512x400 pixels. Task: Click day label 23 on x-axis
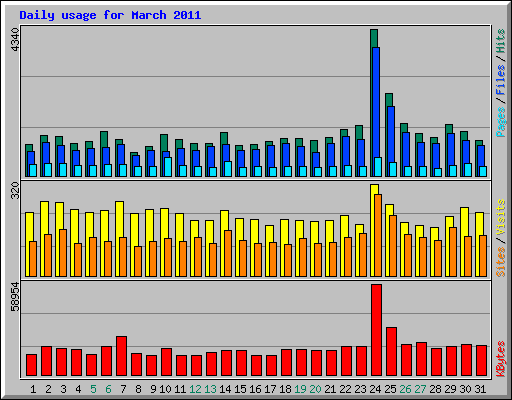point(360,389)
